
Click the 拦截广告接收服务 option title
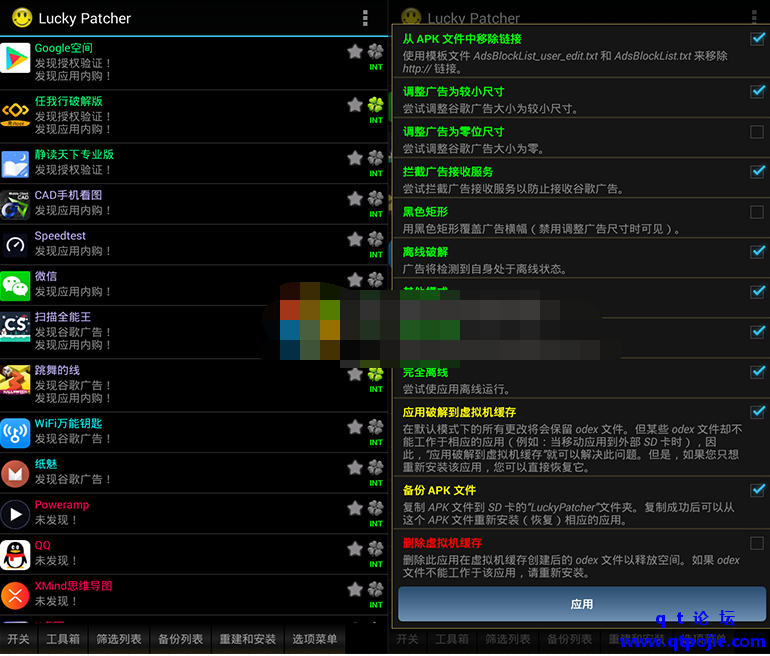pyautogui.click(x=447, y=172)
